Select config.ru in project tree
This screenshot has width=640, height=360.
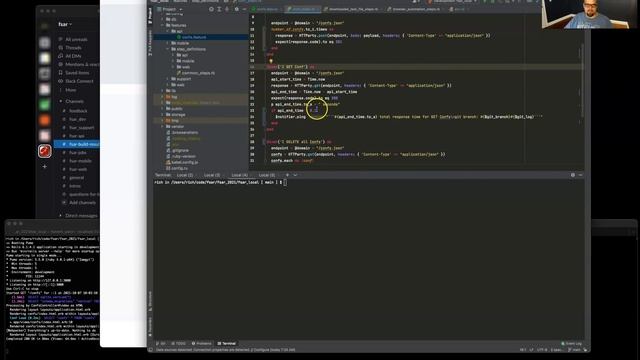[177, 168]
